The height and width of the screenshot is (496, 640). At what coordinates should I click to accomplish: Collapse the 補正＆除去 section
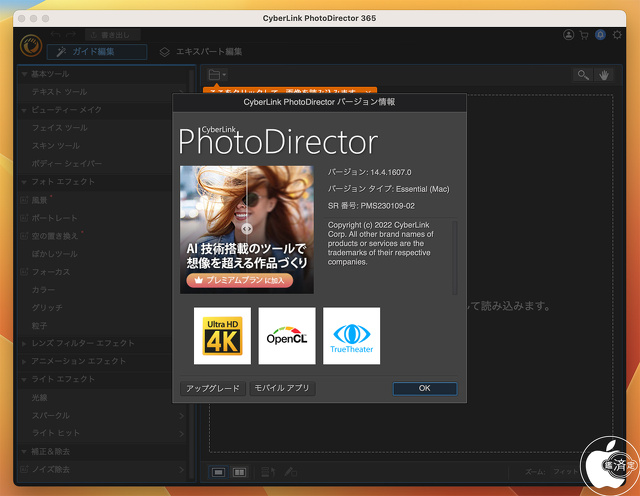(x=24, y=452)
